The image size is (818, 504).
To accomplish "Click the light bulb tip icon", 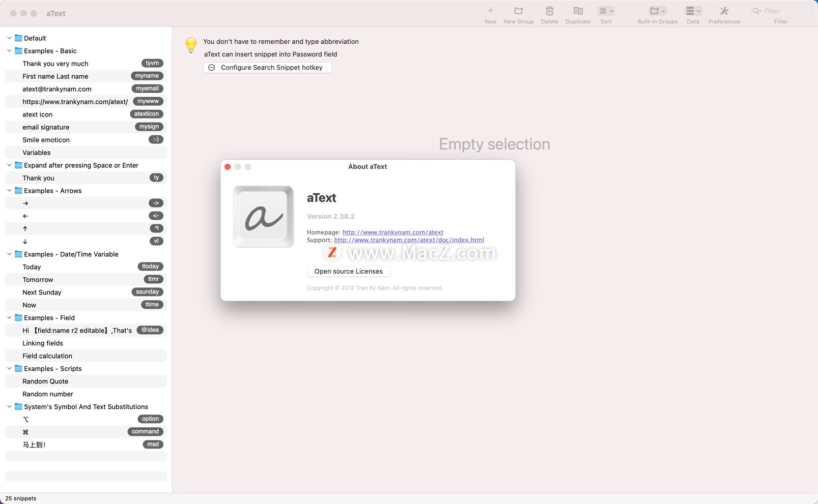I will click(x=191, y=45).
